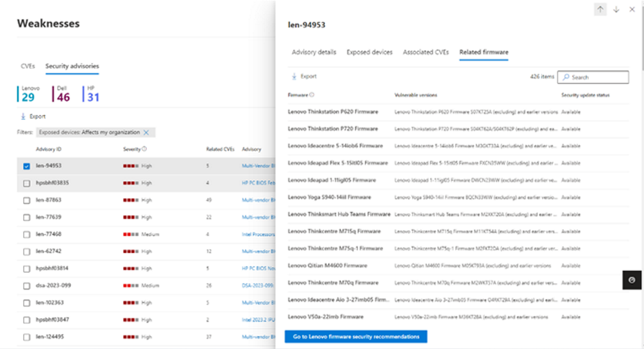Select Lenovo Ideacentre 5-14iob6 Firmware row
Screen dimensions: 644x349
458,146
